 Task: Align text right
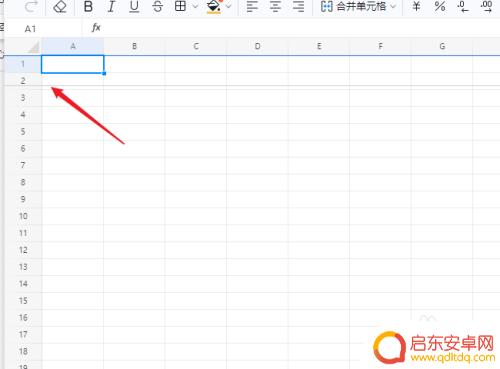click(x=298, y=6)
